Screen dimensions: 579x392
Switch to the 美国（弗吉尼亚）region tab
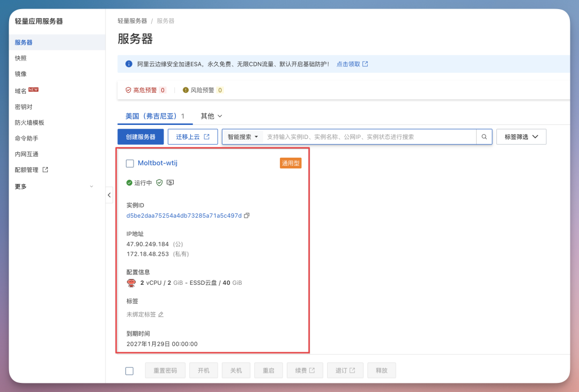155,116
